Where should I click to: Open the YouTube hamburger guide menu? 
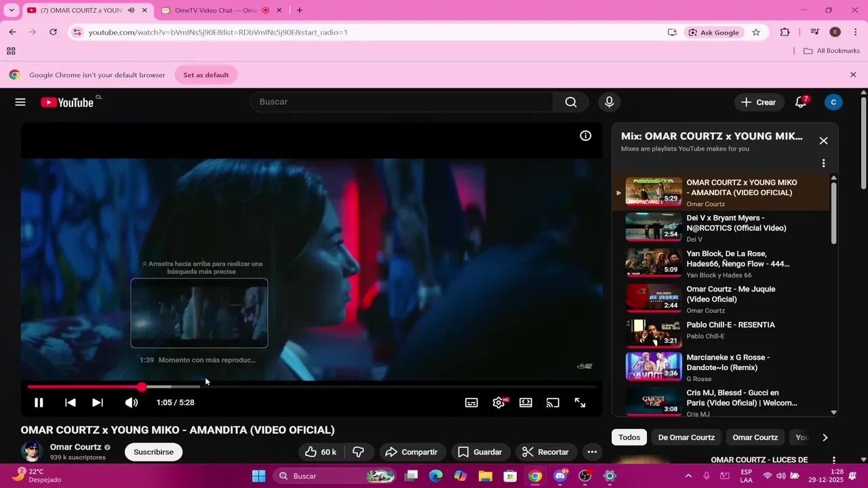20,102
